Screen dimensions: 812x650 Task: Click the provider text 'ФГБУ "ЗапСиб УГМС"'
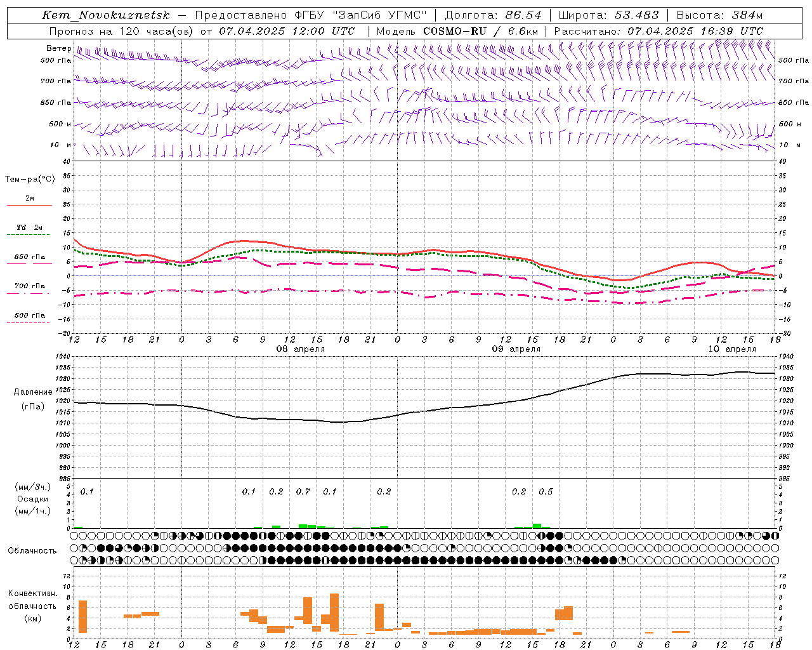click(361, 15)
